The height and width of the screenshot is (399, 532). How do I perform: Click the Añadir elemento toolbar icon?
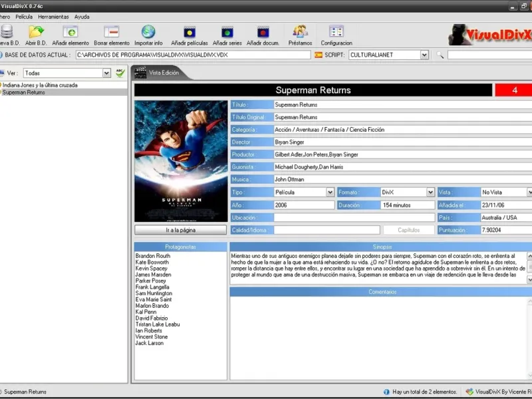tap(70, 32)
